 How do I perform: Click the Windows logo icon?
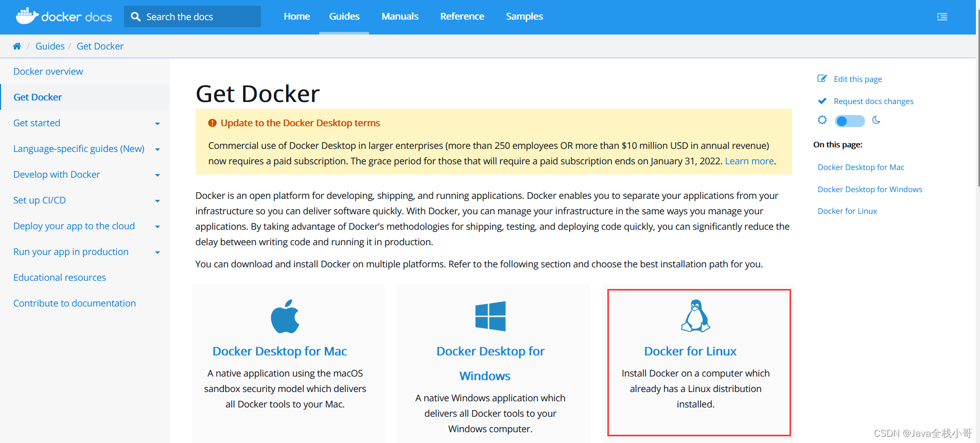pos(491,316)
